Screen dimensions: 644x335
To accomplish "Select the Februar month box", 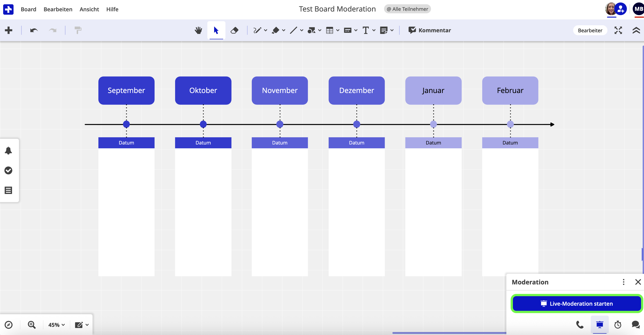I will click(510, 90).
